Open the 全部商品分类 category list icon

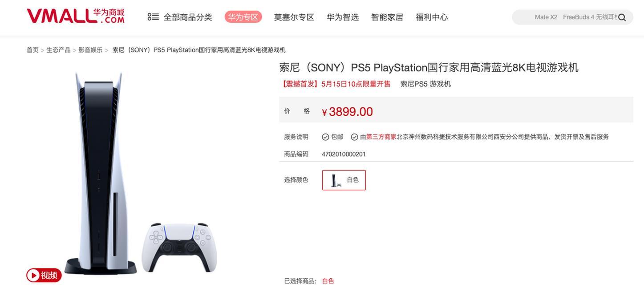(153, 17)
